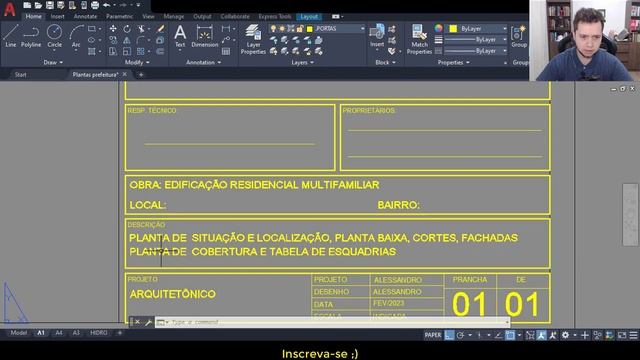Open the Insert ribbon tab
Image resolution: width=640 pixels, height=360 pixels.
pyautogui.click(x=58, y=16)
